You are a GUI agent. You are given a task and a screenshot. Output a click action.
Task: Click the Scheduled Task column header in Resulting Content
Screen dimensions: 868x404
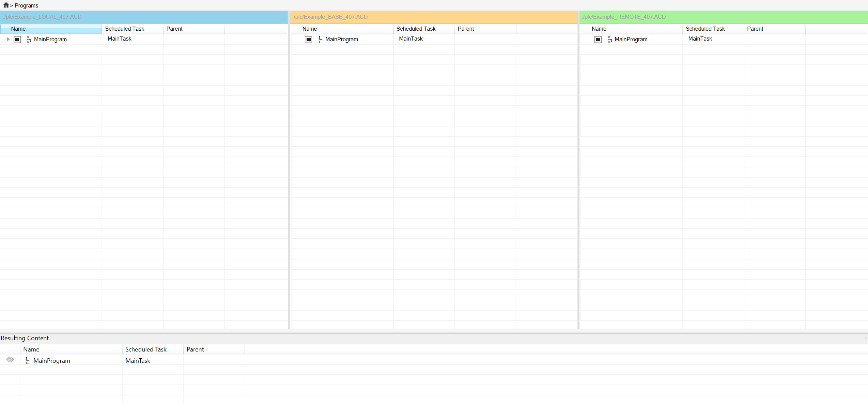(146, 349)
